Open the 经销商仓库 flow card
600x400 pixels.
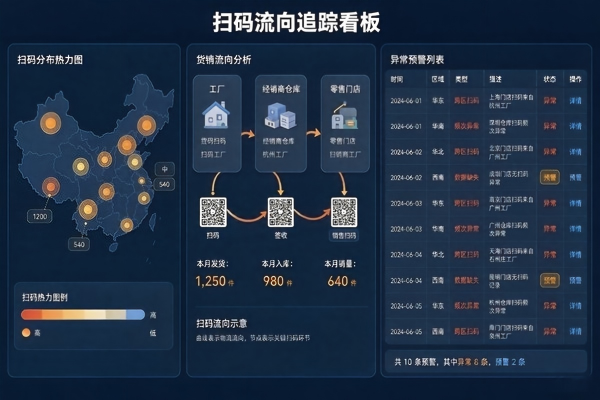coord(281,123)
